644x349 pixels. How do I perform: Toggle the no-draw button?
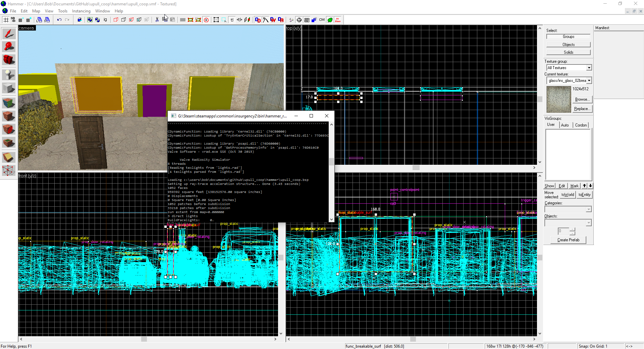pos(338,20)
